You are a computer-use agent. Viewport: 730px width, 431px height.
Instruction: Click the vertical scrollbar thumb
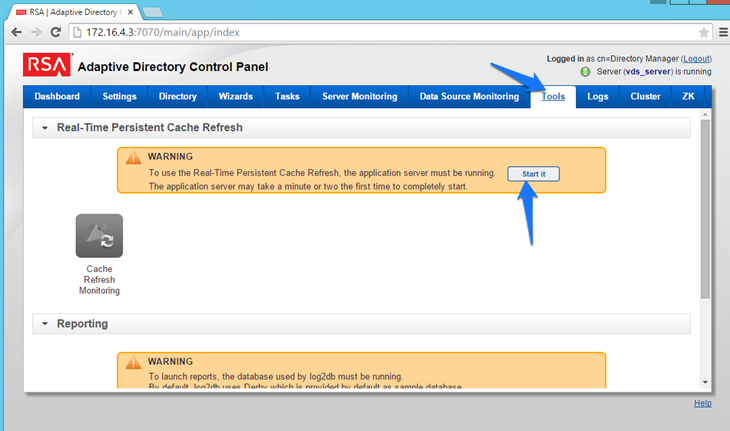coord(705,209)
